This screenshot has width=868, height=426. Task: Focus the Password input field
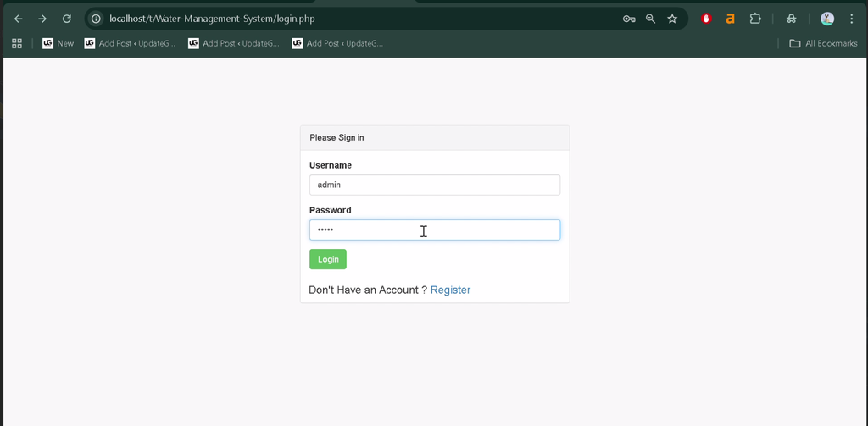435,230
